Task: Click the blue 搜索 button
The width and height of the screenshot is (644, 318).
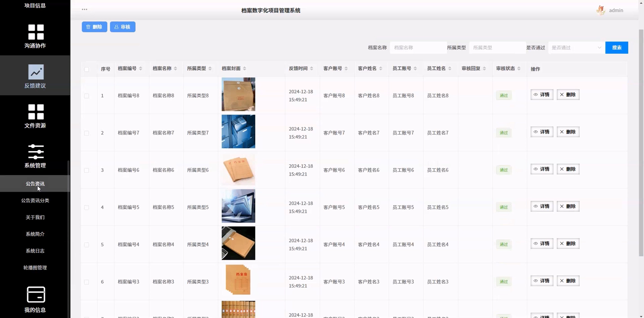Action: point(617,48)
